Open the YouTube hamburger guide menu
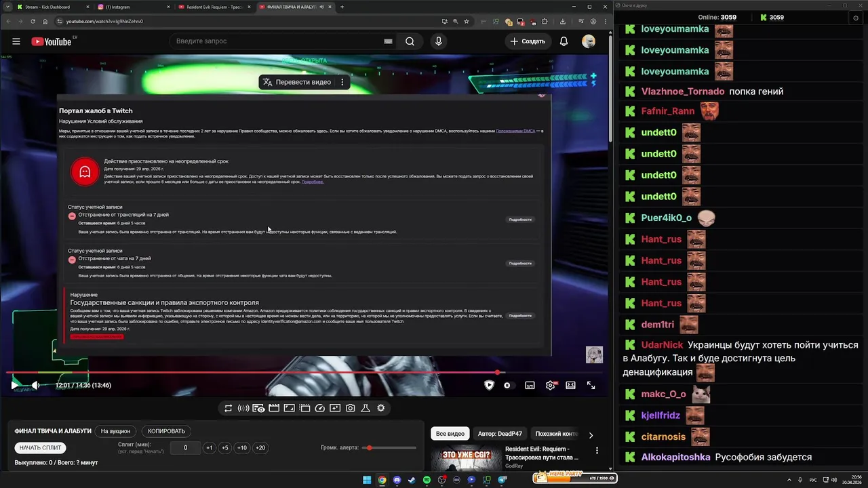This screenshot has height=488, width=868. point(16,41)
